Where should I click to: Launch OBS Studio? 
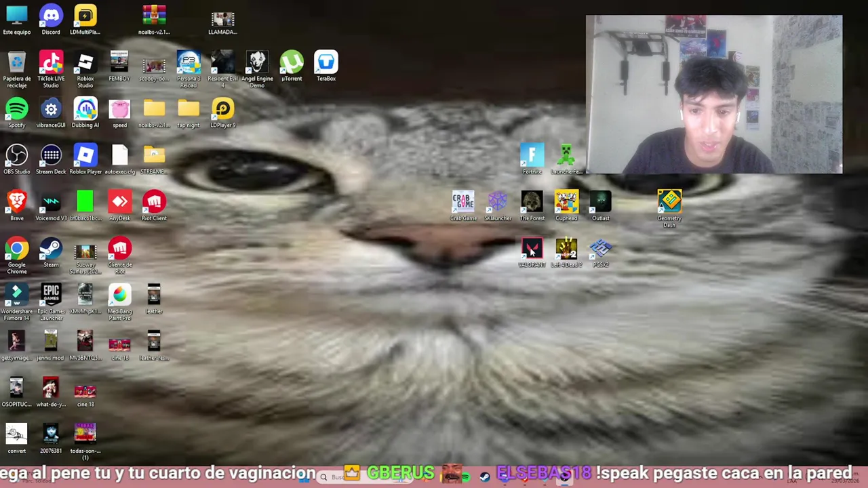point(17,159)
